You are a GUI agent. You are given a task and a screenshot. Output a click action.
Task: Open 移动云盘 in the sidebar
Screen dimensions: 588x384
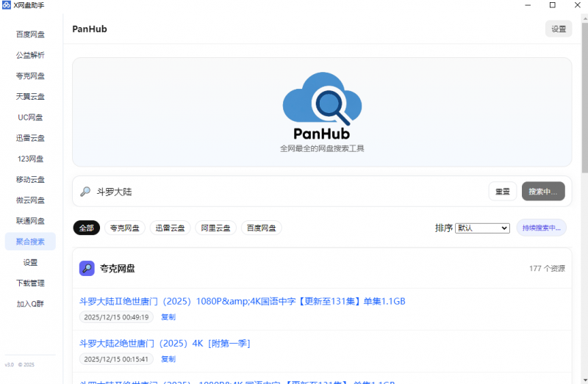(30, 179)
